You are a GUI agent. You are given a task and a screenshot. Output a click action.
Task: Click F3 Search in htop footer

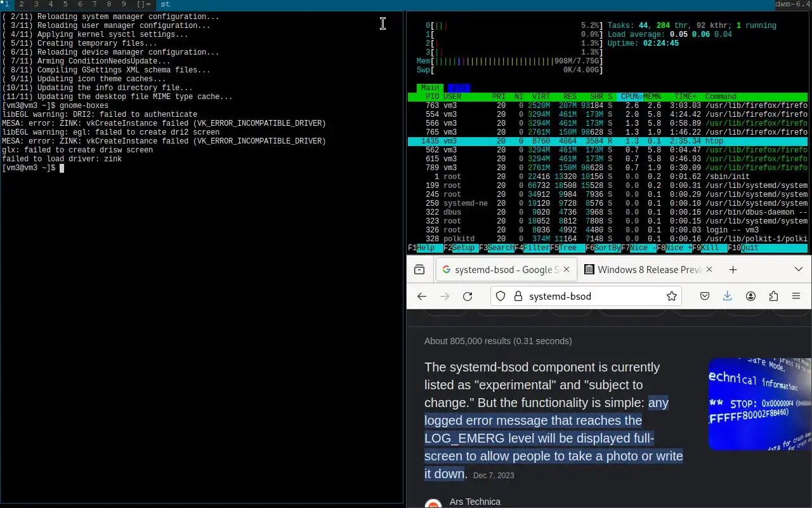coord(497,248)
